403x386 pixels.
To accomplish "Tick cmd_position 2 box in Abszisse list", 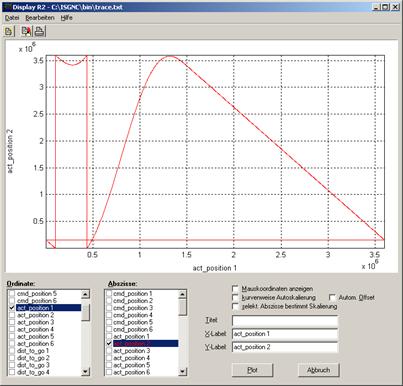I will click(109, 301).
